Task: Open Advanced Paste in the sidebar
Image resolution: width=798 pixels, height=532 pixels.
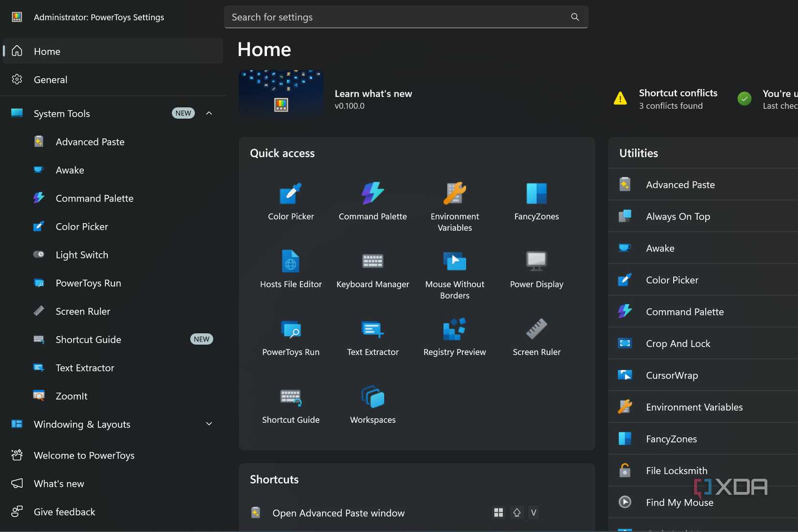Action: (x=113, y=142)
